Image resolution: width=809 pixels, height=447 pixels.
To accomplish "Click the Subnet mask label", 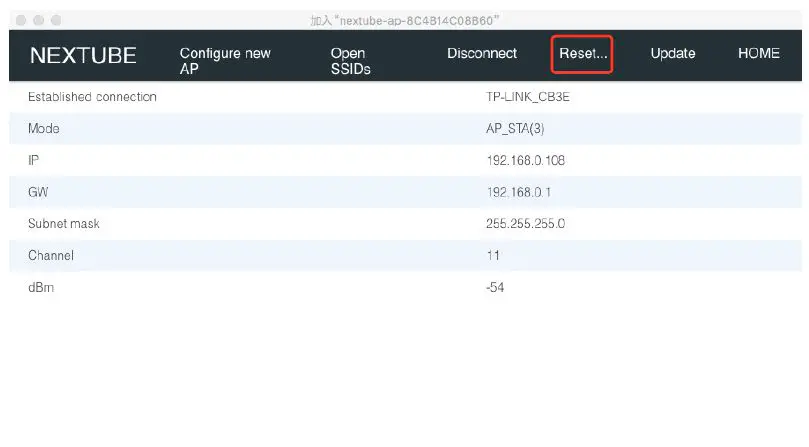I will (64, 224).
